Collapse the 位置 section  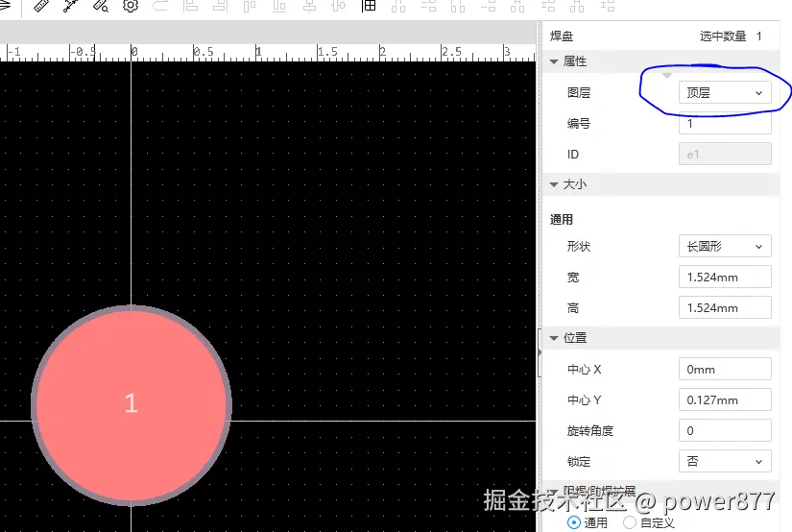click(554, 338)
